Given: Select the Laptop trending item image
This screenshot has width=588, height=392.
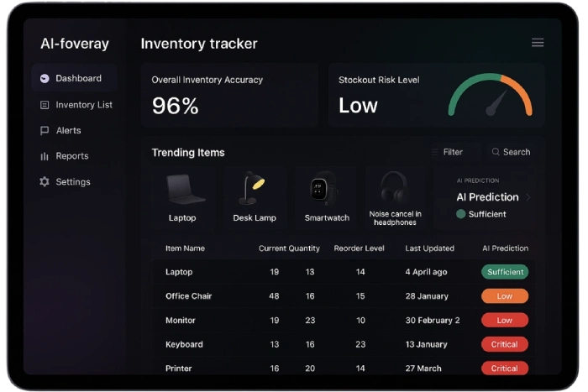Looking at the screenshot, I should (185, 189).
